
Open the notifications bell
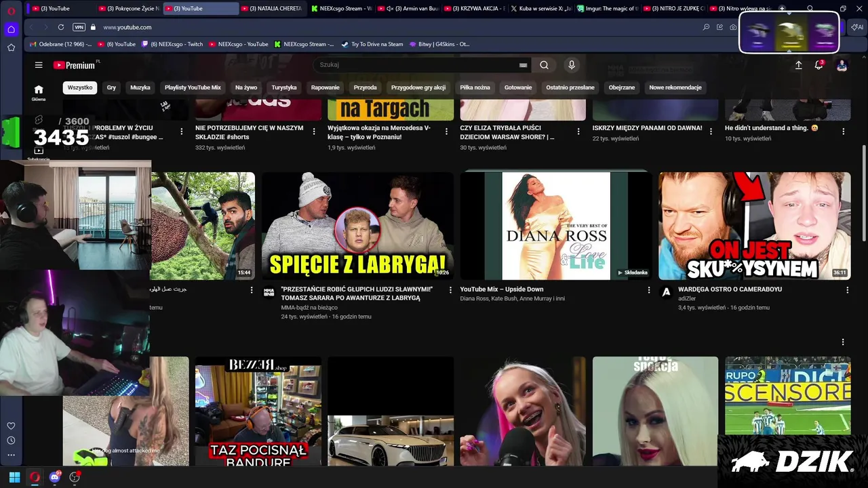[819, 65]
